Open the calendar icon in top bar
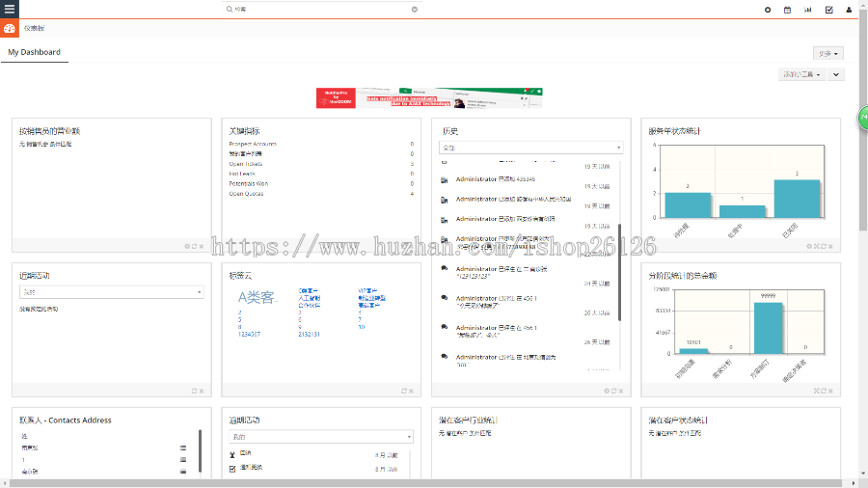Viewport: 868px width, 488px height. click(787, 10)
